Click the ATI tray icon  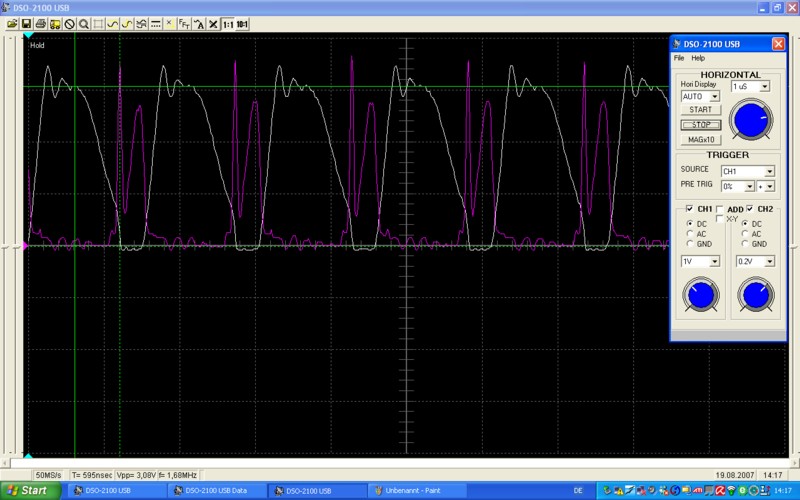697,490
